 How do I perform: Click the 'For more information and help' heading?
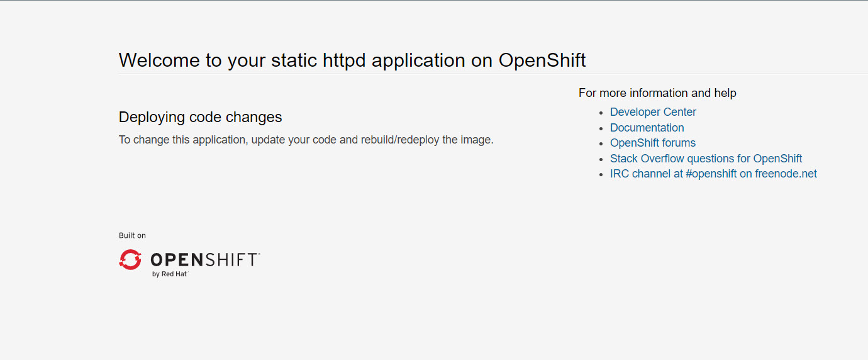tap(657, 93)
